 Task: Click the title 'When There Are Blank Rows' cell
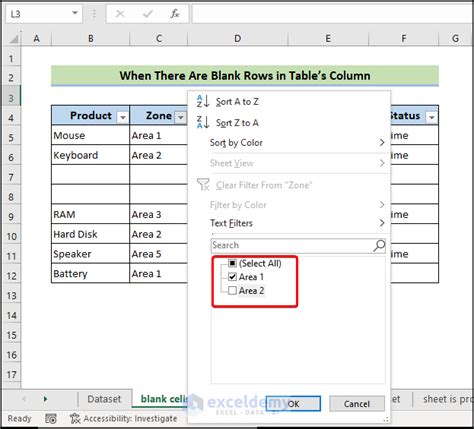click(x=245, y=76)
